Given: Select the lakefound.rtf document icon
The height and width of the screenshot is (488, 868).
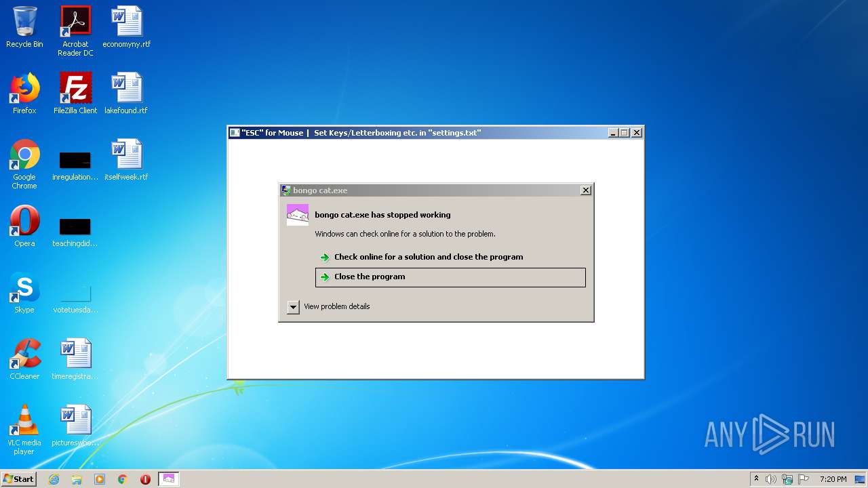Looking at the screenshot, I should 126,94.
